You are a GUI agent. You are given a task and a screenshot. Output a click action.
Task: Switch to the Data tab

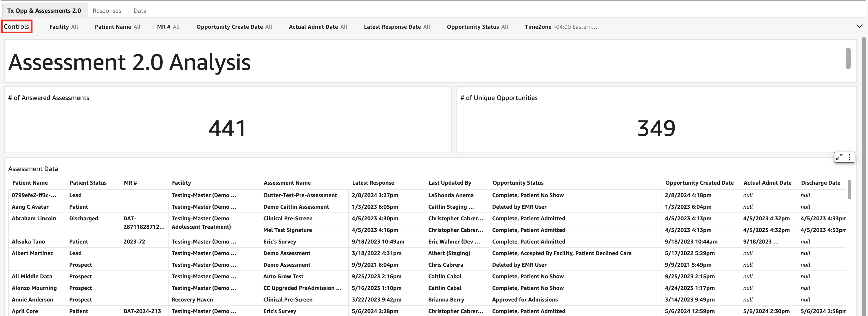[x=140, y=10]
